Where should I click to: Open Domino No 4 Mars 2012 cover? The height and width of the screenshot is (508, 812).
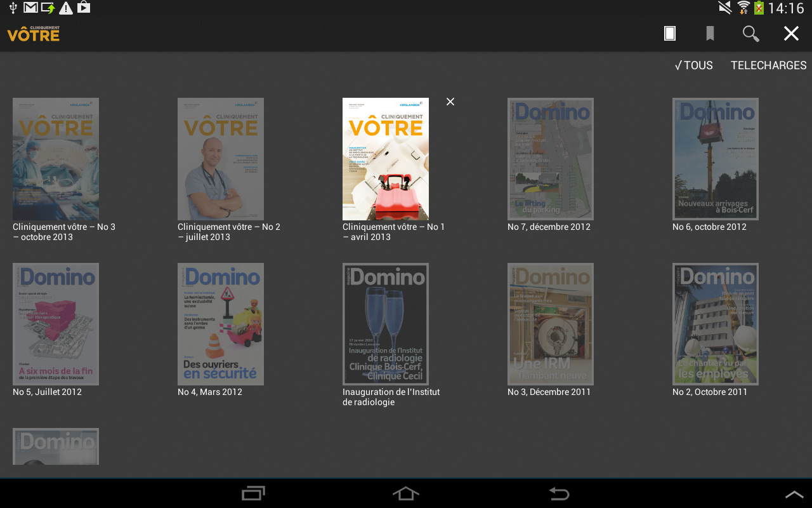click(221, 324)
